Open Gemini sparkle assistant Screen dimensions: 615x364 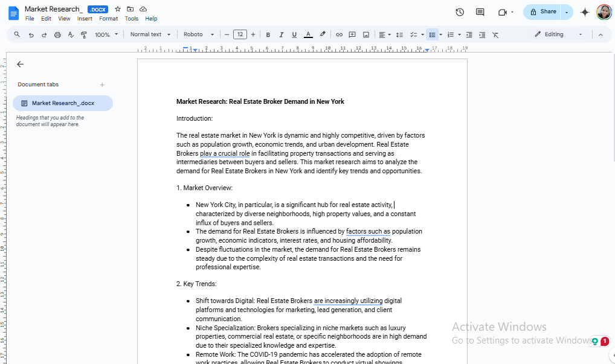tap(585, 12)
